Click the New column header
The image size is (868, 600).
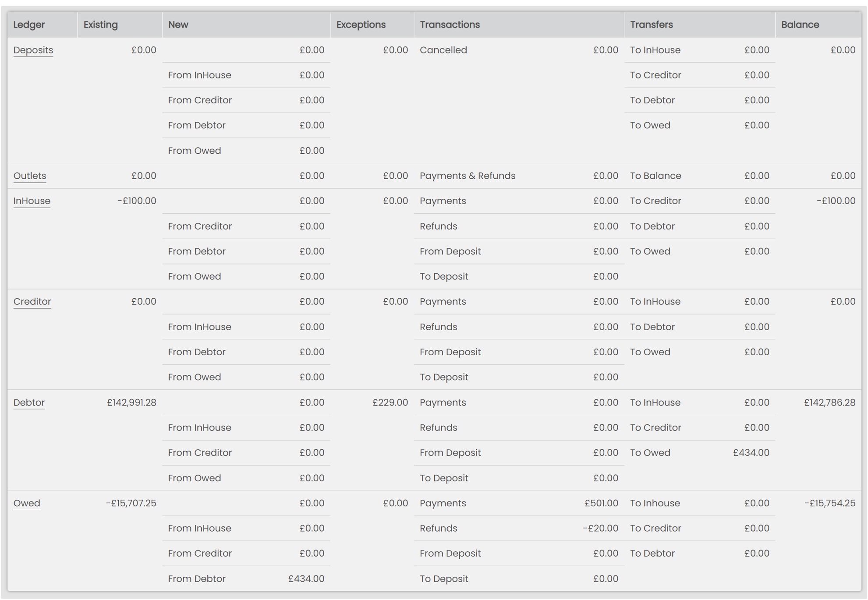click(x=178, y=25)
